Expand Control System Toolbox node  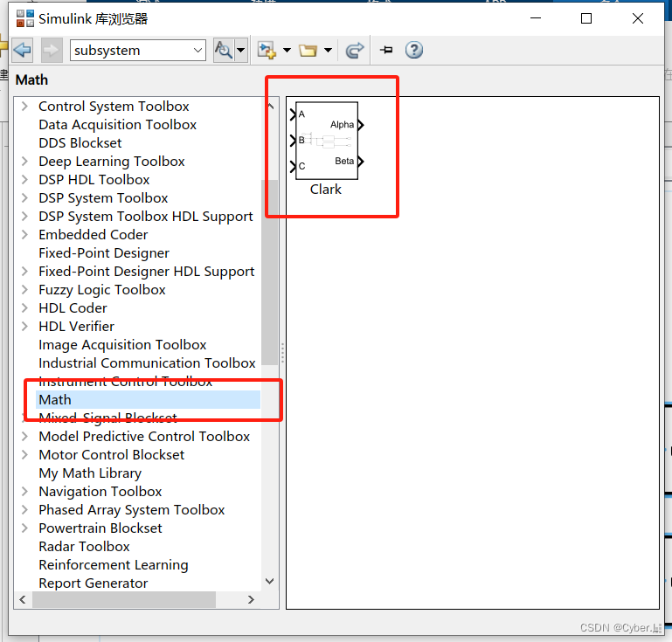point(24,107)
